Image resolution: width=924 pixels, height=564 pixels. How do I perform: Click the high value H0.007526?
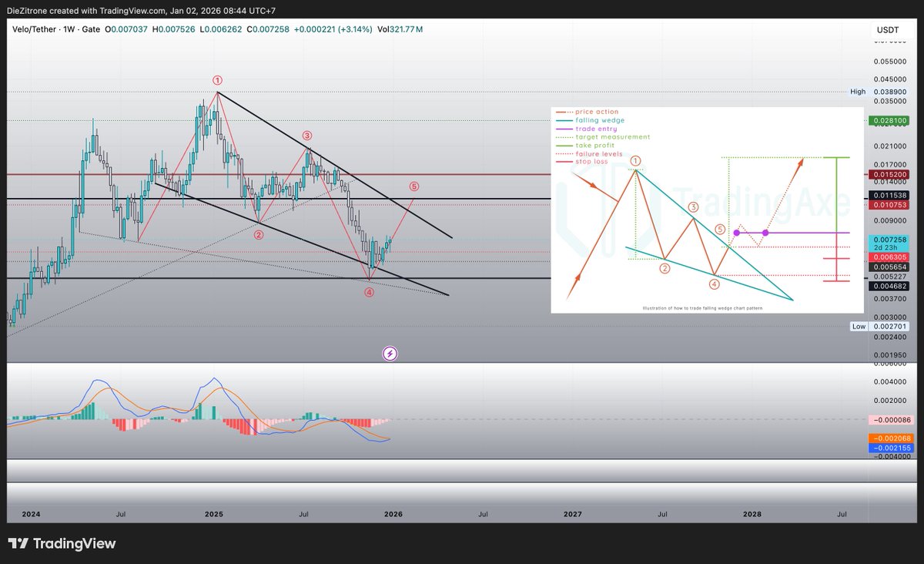pos(176,29)
